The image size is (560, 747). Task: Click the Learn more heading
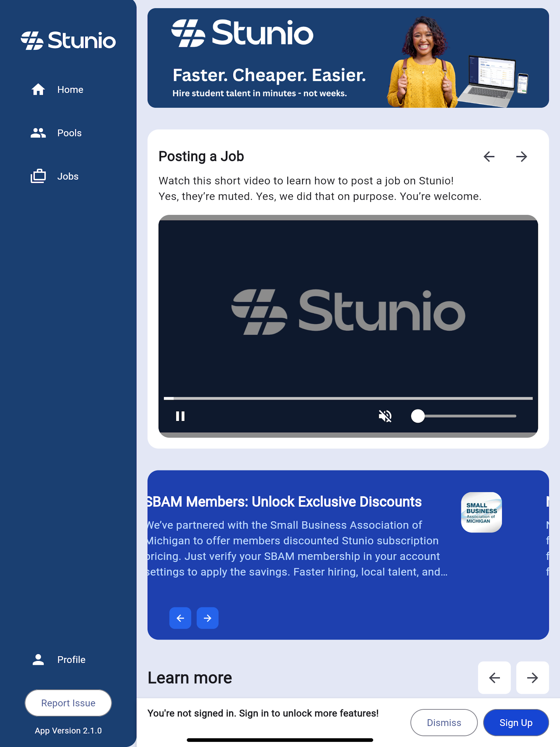(x=190, y=678)
